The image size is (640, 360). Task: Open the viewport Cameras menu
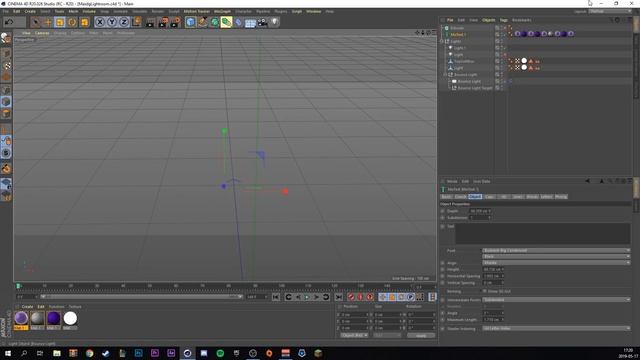(42, 33)
